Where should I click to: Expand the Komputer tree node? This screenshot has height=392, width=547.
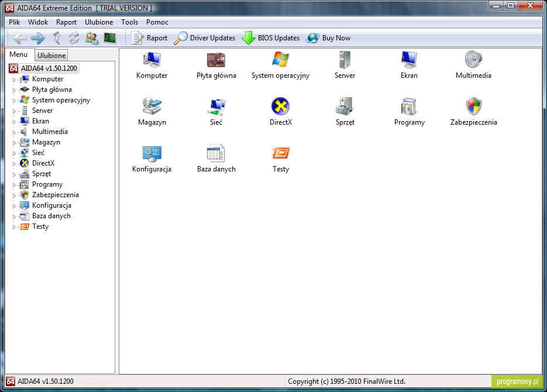tap(14, 80)
